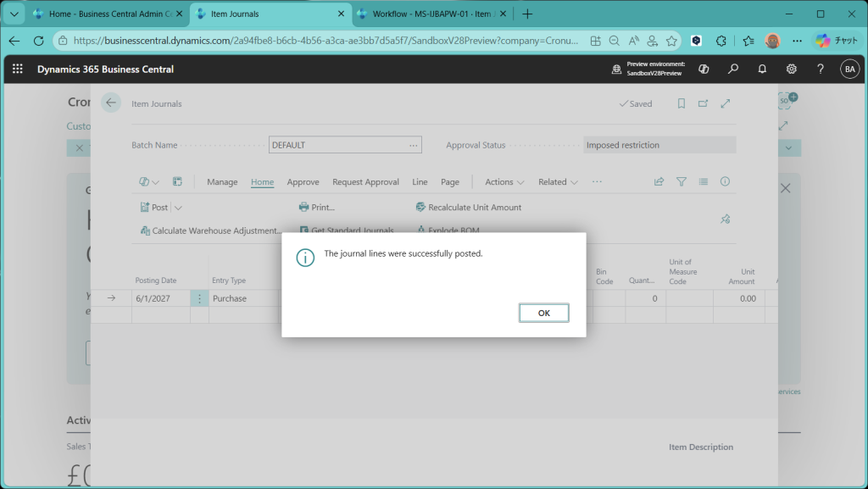Open the Settings gear in Business Central
Viewport: 868px width, 489px height.
click(x=791, y=69)
